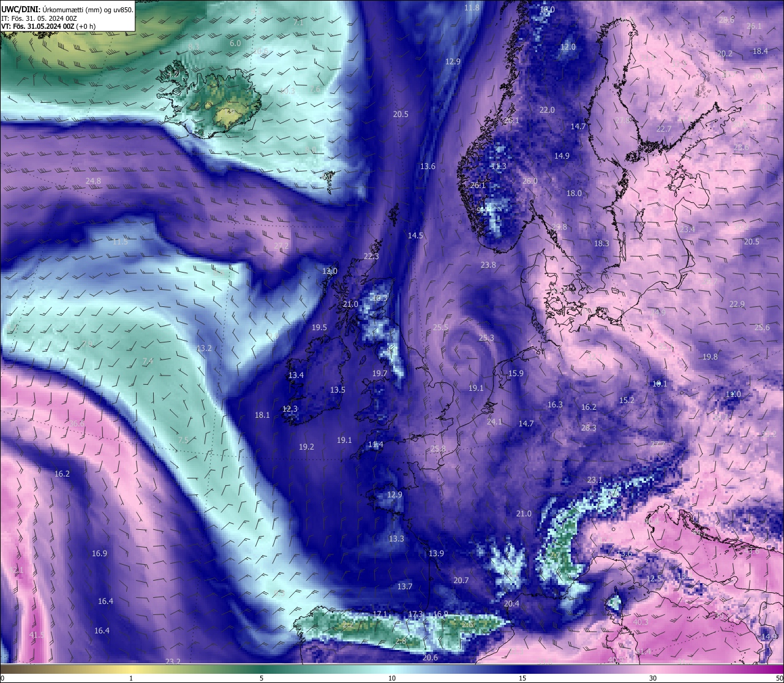Click the 20.4 value label
Screen dimensions: 784x683
[511, 603]
